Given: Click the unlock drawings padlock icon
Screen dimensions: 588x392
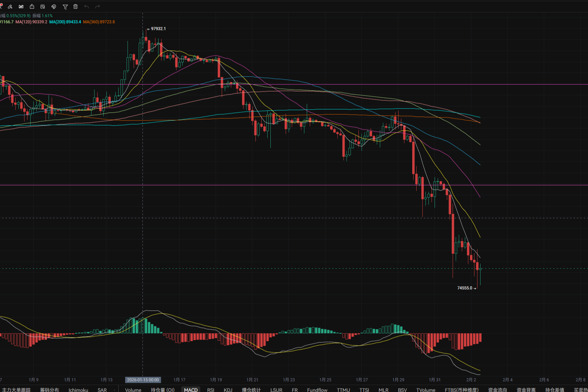Looking at the screenshot, I should [x=32, y=6].
